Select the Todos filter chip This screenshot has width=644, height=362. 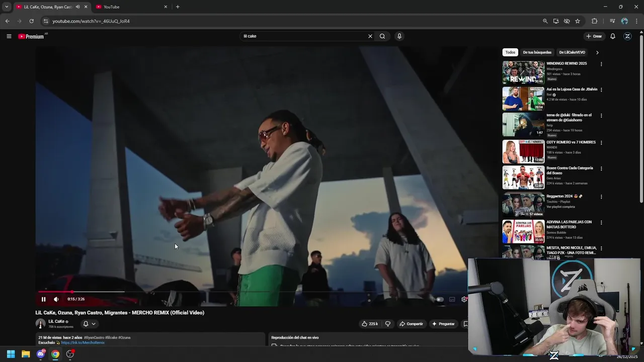510,52
